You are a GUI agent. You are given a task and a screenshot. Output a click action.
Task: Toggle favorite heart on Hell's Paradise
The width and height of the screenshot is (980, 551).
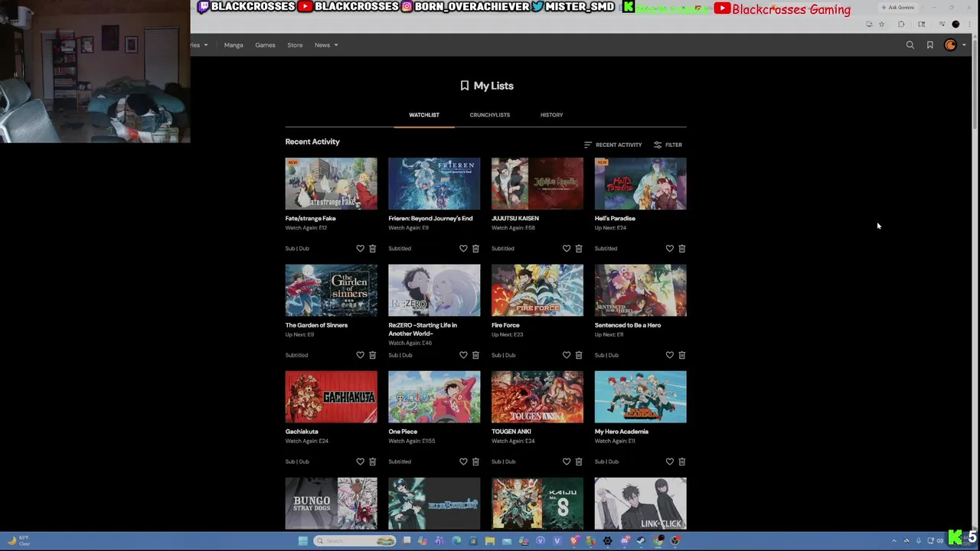670,249
